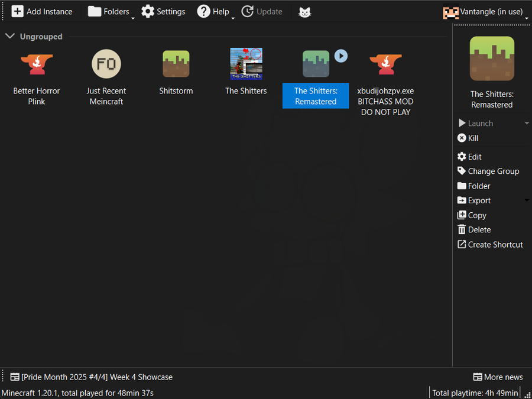Click the Total playtime status text

(x=475, y=393)
